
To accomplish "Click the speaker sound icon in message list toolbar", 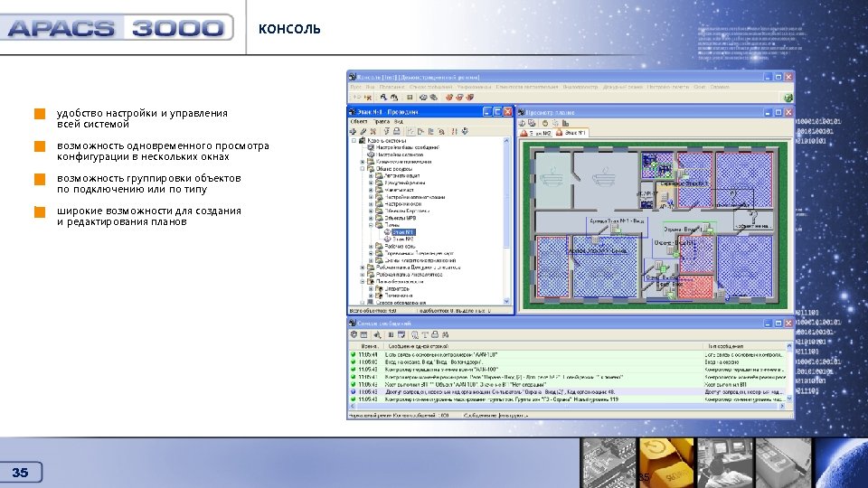I will pos(378,334).
